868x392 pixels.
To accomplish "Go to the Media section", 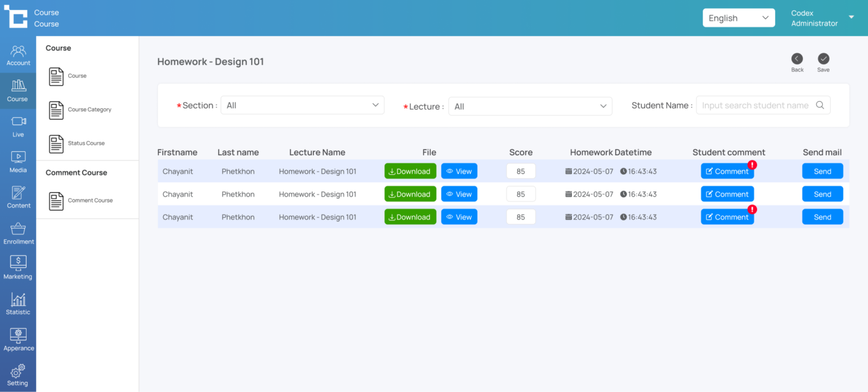I will point(18,162).
